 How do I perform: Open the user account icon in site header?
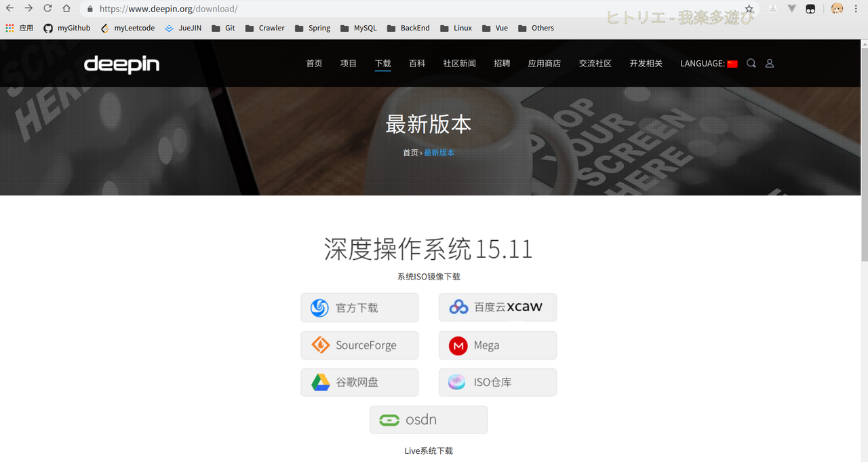[770, 63]
